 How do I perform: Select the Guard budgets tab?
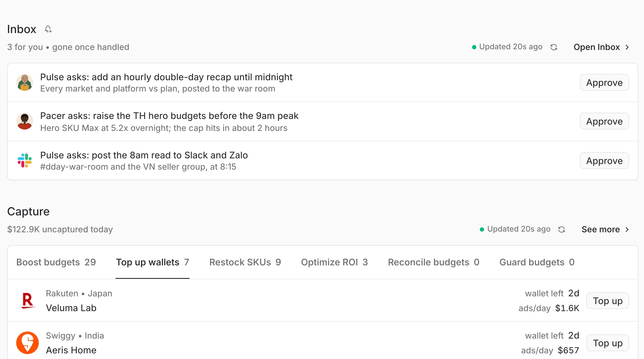(x=537, y=262)
